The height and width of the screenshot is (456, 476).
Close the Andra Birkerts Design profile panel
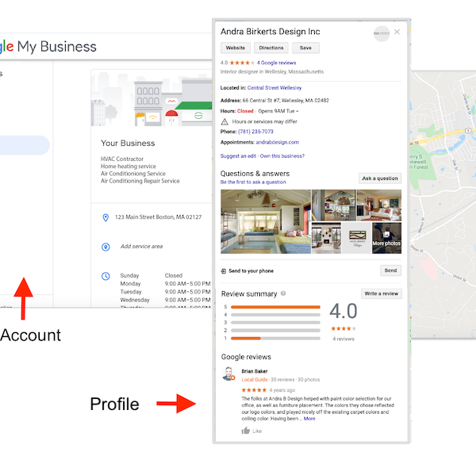[x=397, y=32]
